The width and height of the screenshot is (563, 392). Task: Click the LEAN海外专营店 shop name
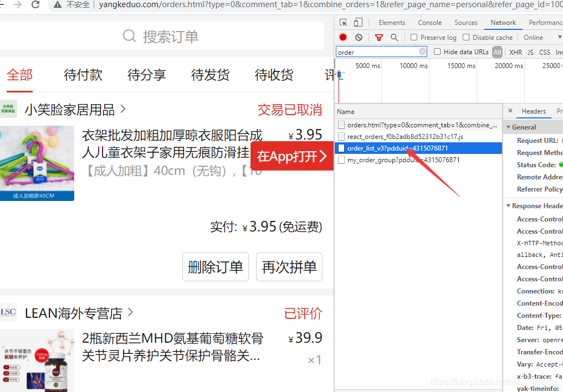click(x=74, y=313)
